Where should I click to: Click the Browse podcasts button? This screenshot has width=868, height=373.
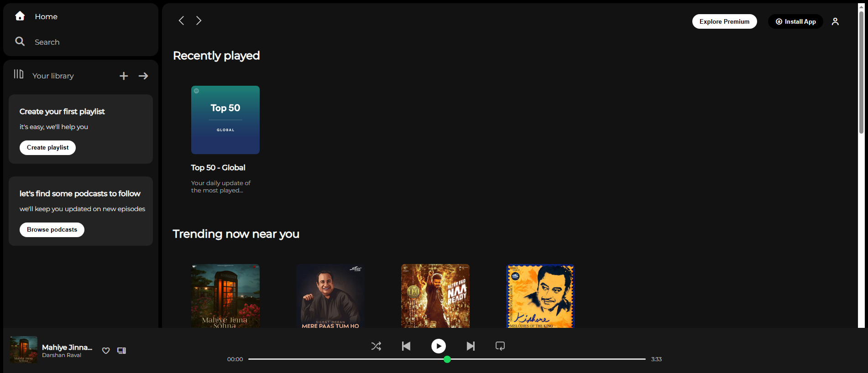52,230
